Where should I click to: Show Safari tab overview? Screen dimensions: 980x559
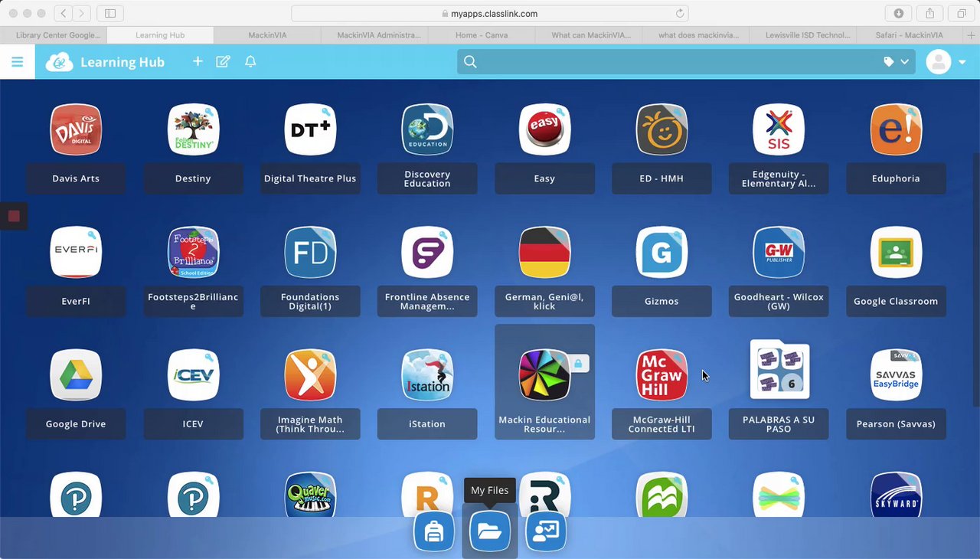click(x=962, y=14)
